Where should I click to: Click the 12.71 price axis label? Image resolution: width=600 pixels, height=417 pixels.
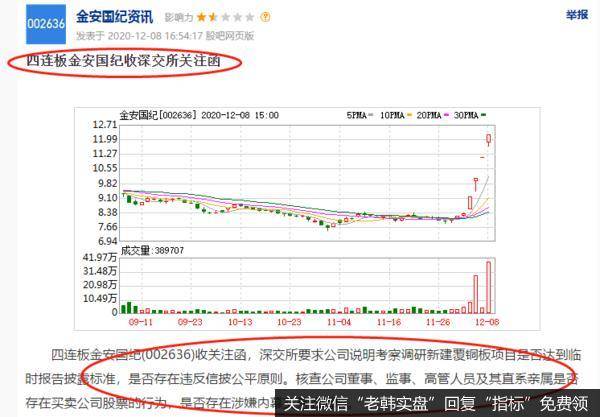pos(104,125)
